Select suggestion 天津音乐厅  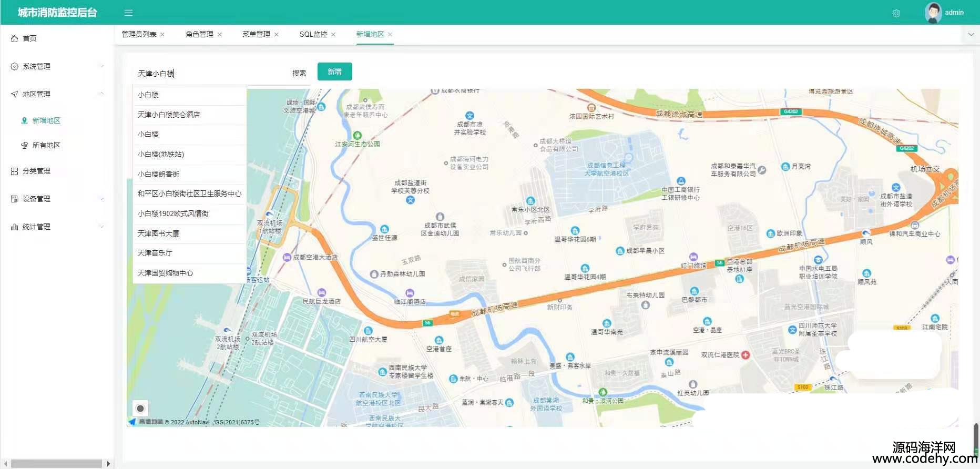click(190, 253)
